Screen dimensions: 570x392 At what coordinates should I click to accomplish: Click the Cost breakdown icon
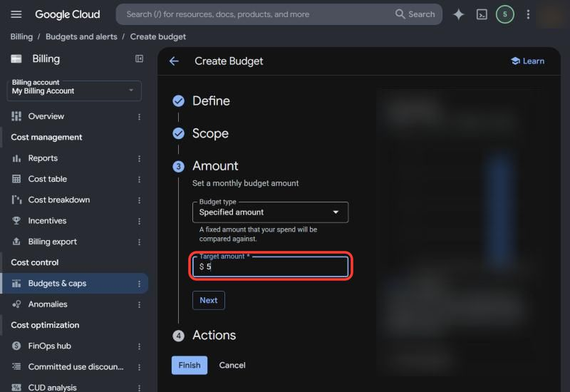pos(16,200)
